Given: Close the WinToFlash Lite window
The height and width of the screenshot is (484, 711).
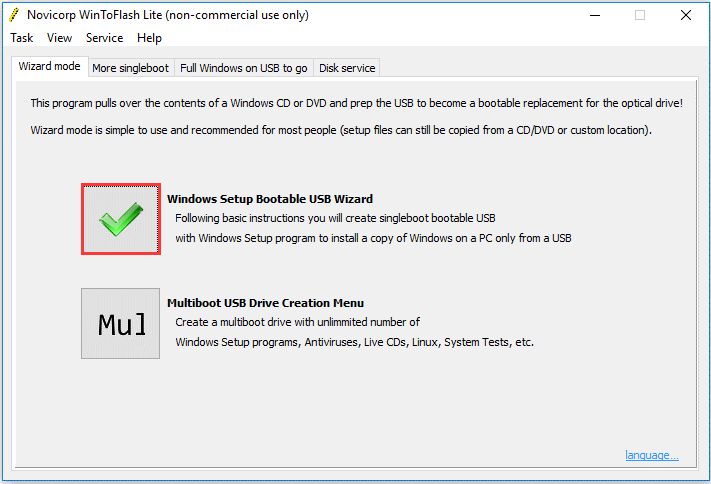Looking at the screenshot, I should click(x=686, y=15).
